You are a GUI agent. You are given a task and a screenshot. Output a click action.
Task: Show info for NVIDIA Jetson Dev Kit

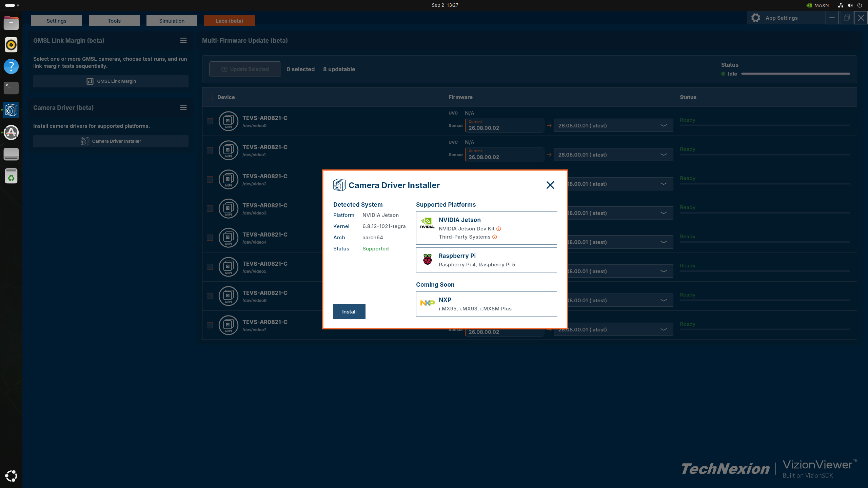[499, 229]
